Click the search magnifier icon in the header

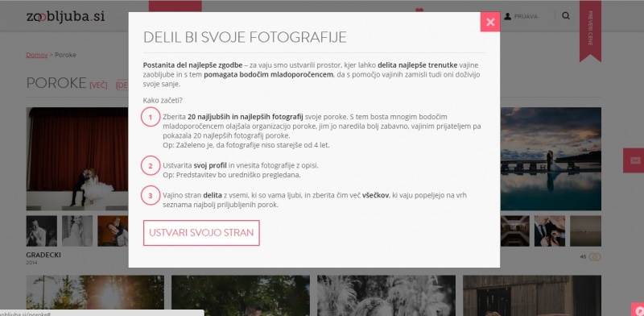[x=566, y=16]
